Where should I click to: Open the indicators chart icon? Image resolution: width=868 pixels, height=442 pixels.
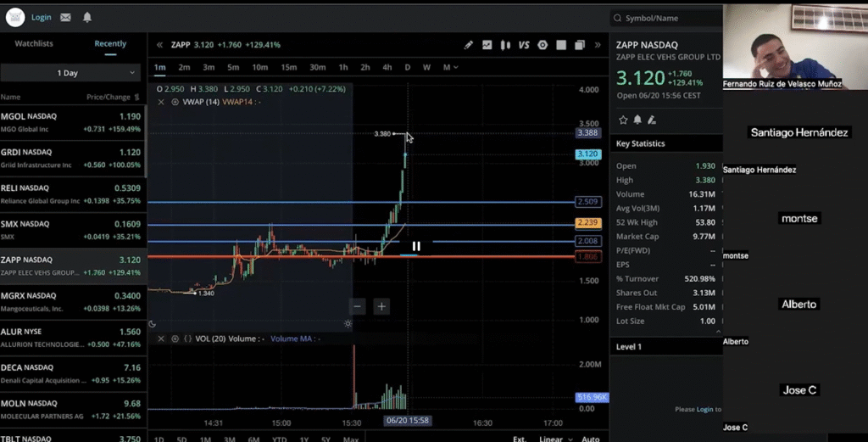coord(487,45)
